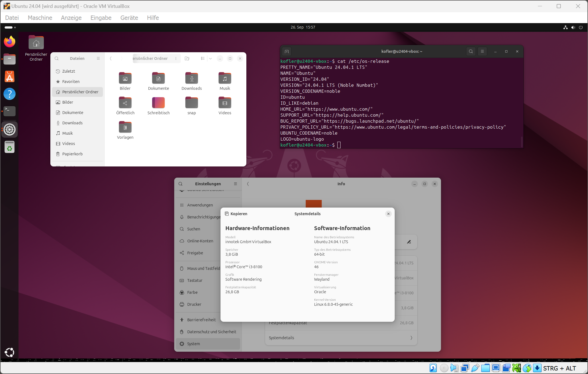The height and width of the screenshot is (374, 588).
Task: Open the Schreibtisch folder icon
Action: click(x=158, y=106)
